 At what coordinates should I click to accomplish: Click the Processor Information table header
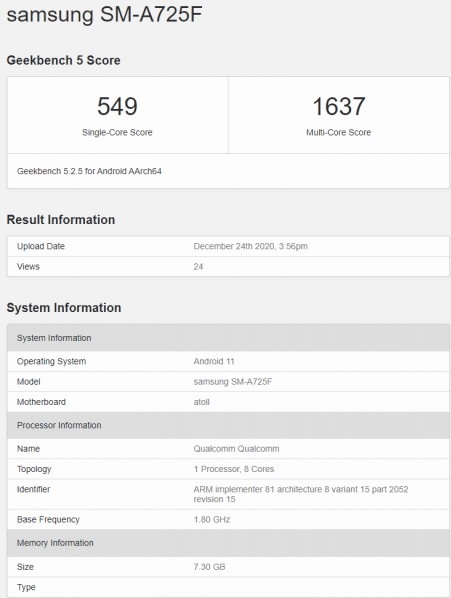pos(228,425)
